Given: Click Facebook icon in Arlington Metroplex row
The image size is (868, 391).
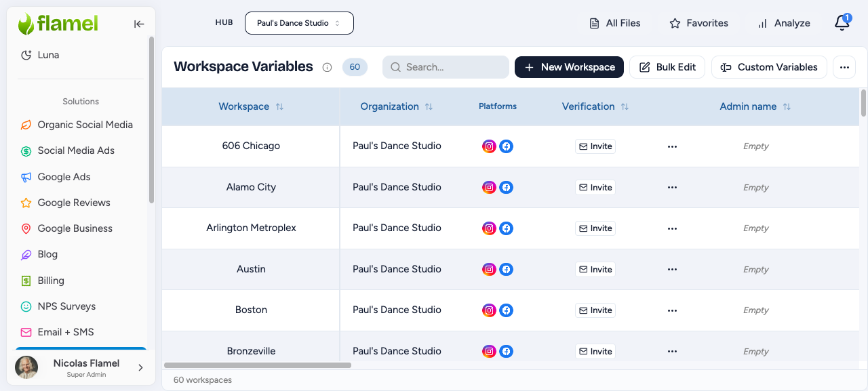Looking at the screenshot, I should click(x=506, y=228).
